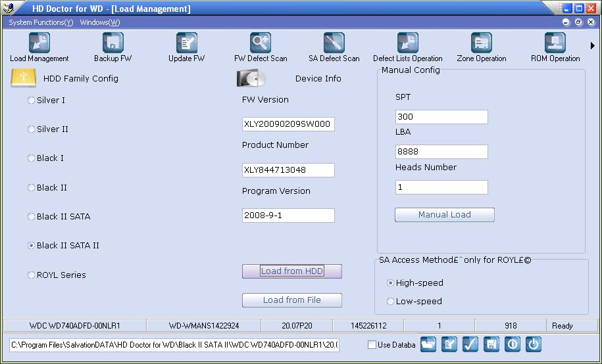Click the power icon in the bottom bar

(534, 344)
